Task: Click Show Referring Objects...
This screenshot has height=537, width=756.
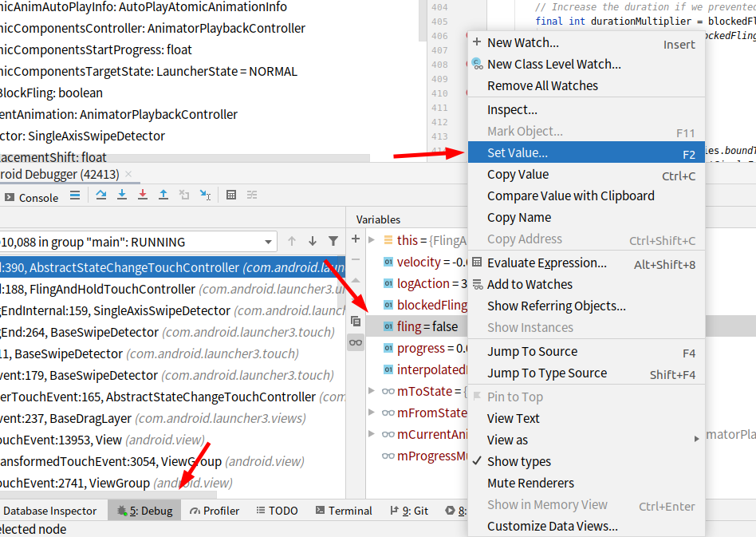Action: tap(586, 306)
